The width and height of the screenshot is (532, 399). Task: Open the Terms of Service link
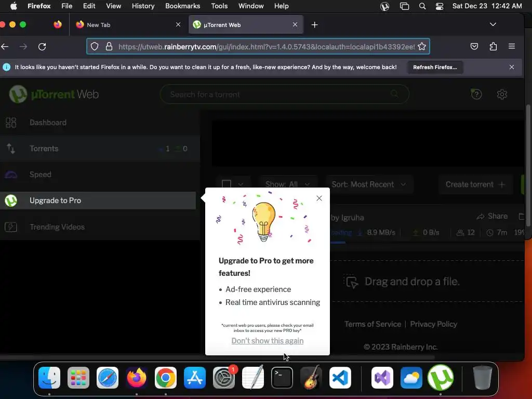pyautogui.click(x=373, y=324)
